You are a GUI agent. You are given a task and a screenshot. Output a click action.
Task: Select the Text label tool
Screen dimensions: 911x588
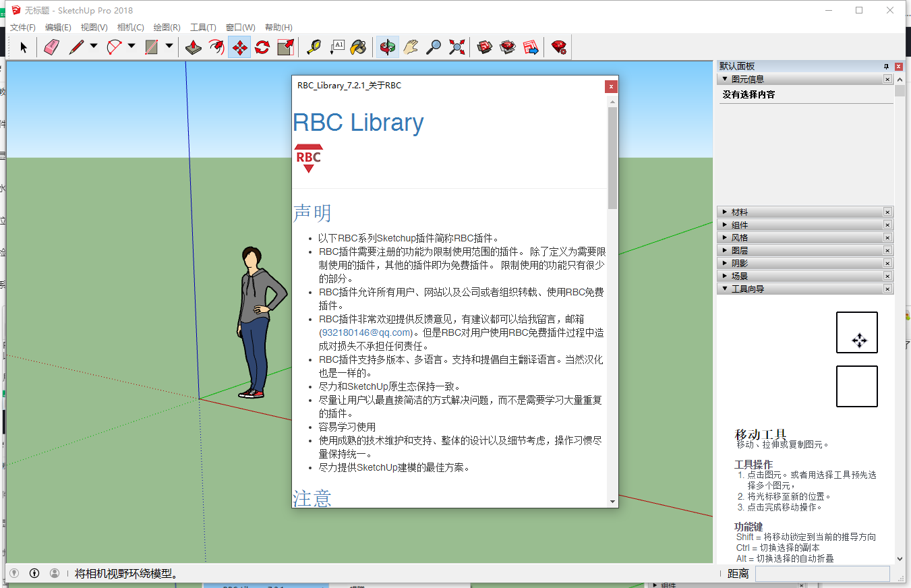pos(336,47)
